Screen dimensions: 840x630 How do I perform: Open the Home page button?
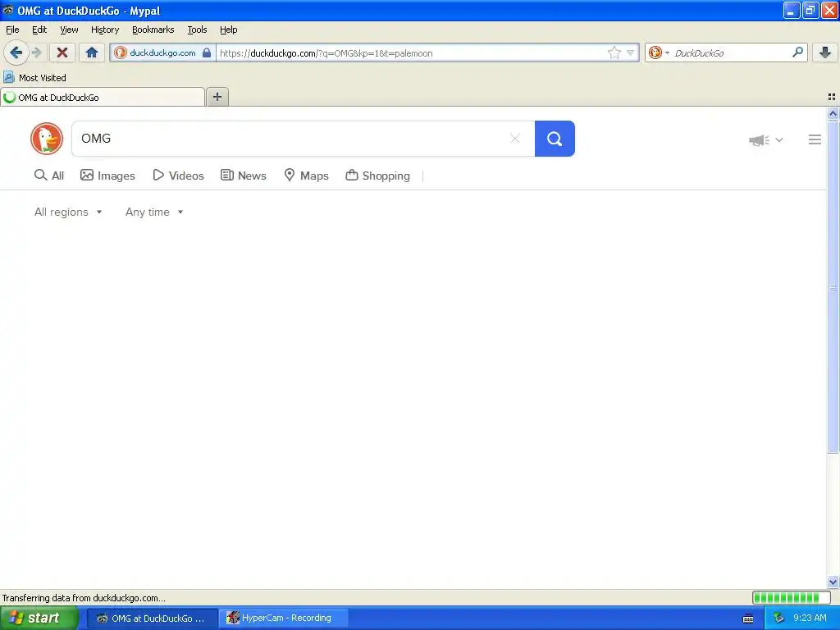[92, 52]
